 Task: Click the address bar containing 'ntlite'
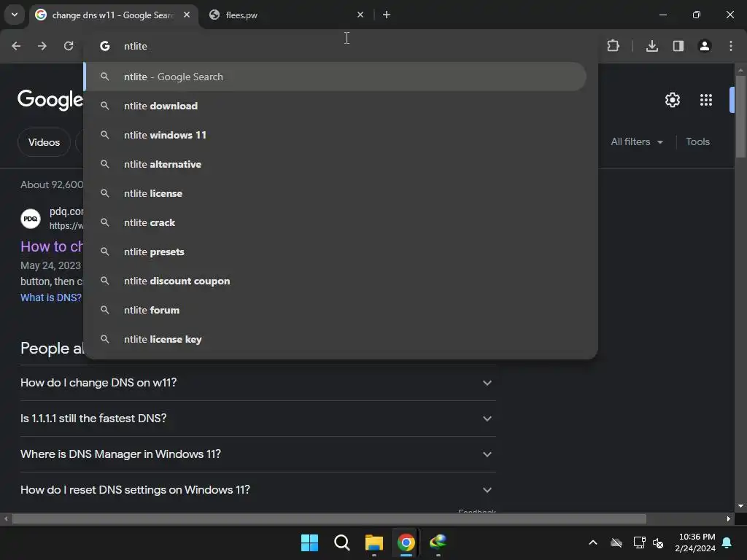click(341, 46)
